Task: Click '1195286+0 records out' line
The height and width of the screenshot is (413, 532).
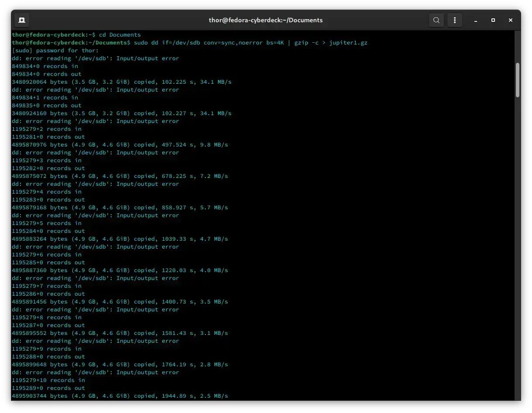Action: [48, 294]
